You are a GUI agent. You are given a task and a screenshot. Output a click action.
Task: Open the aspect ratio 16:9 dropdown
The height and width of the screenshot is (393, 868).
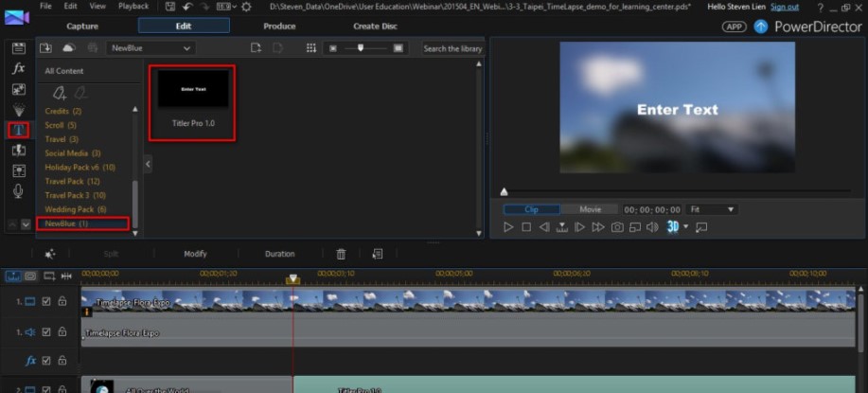(226, 7)
